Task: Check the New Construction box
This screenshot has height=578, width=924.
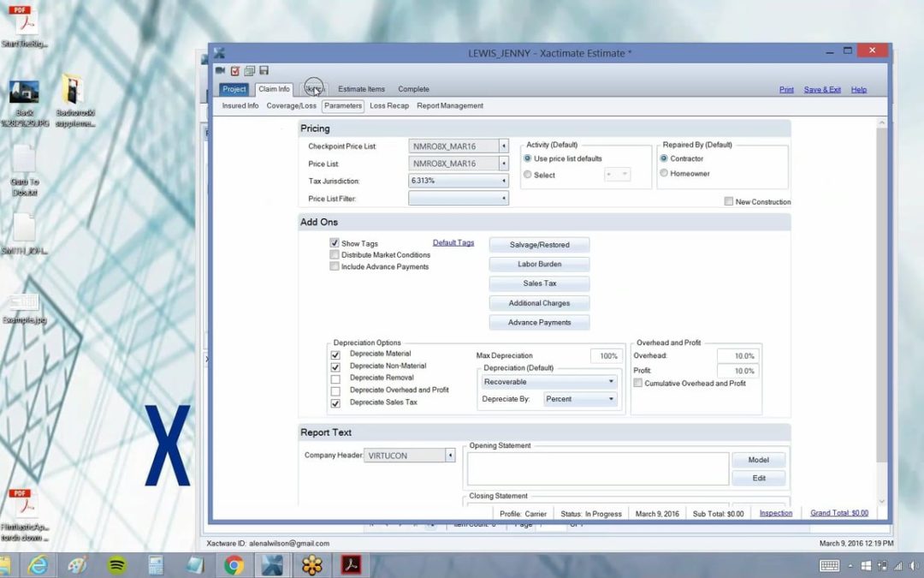Action: coord(729,202)
